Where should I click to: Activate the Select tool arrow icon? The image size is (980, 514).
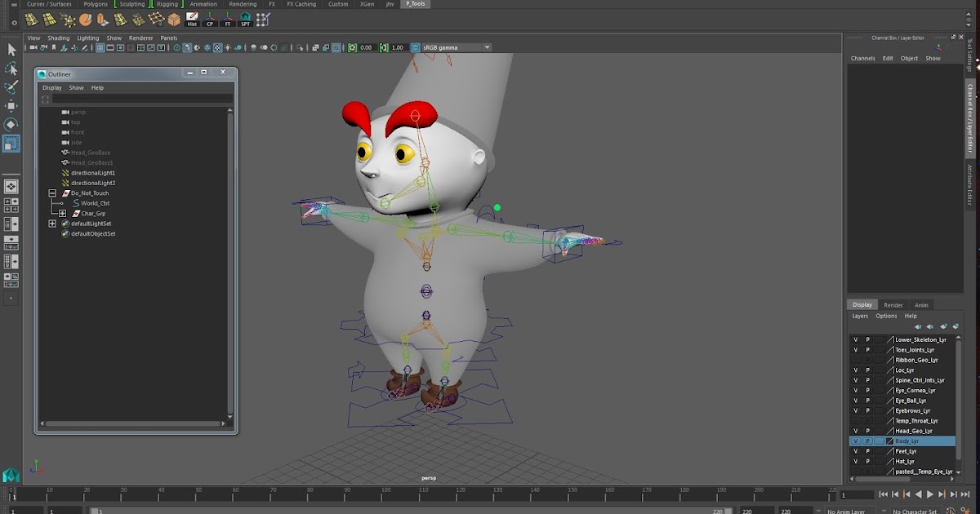click(x=11, y=51)
